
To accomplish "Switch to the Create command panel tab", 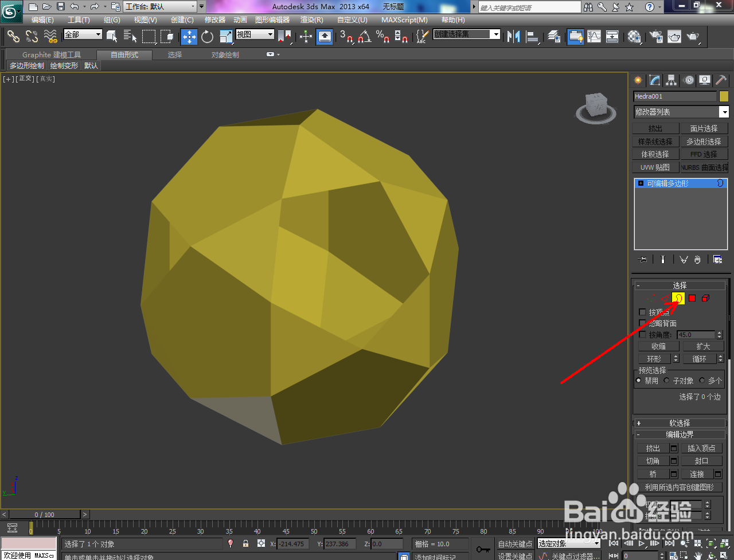I will coord(638,80).
